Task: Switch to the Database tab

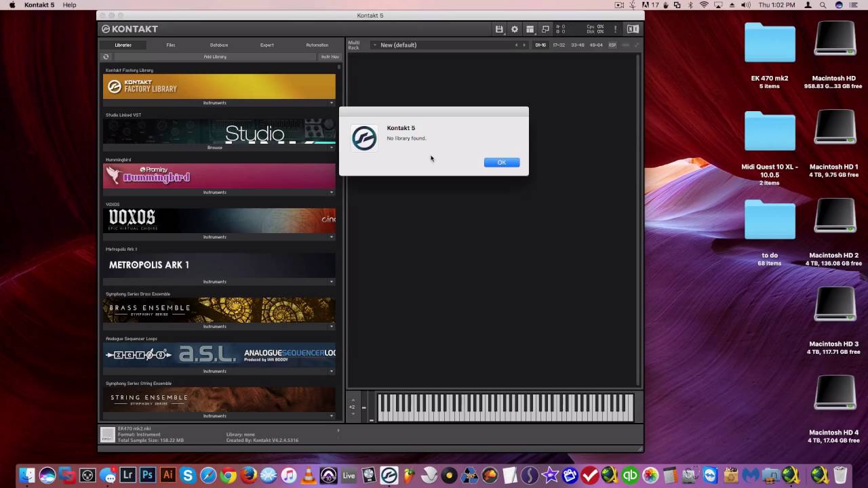Action: pos(218,45)
